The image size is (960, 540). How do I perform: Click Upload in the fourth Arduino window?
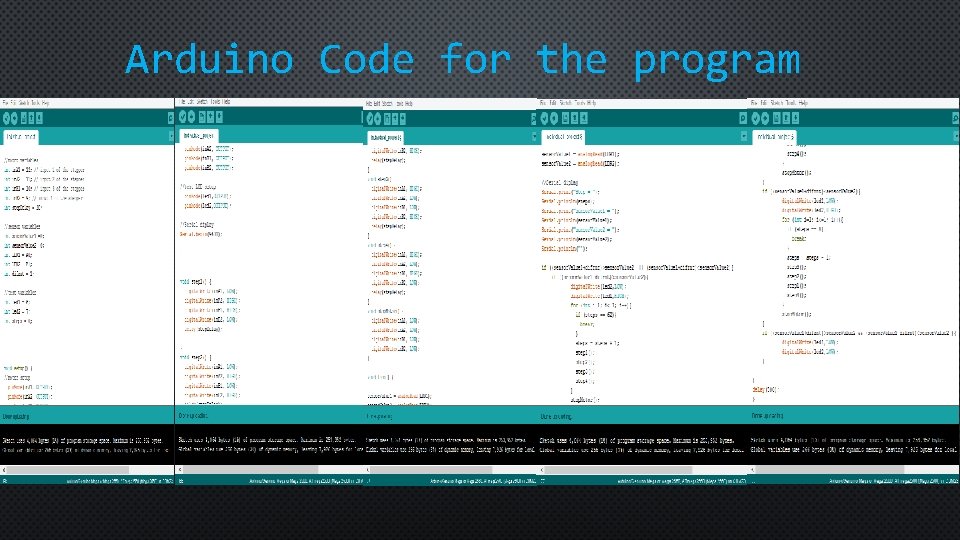pyautogui.click(x=553, y=118)
